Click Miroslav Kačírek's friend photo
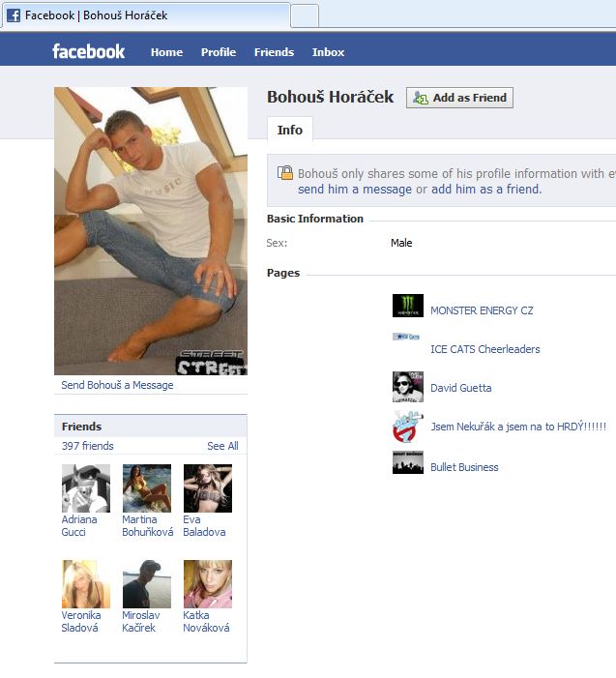 pos(147,584)
